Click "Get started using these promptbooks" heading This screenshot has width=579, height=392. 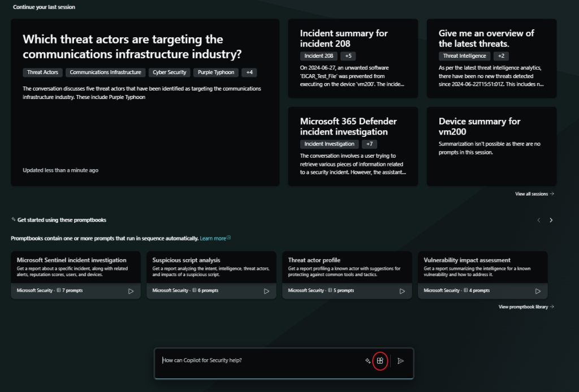pyautogui.click(x=62, y=220)
